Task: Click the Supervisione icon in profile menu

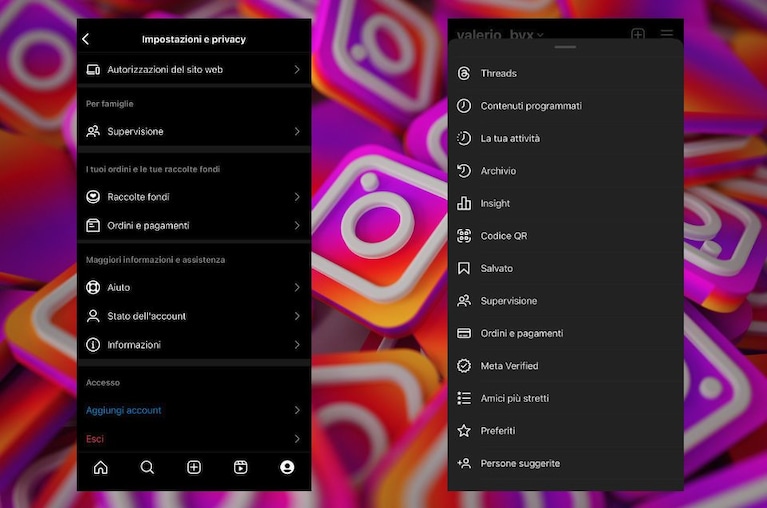Action: tap(464, 301)
